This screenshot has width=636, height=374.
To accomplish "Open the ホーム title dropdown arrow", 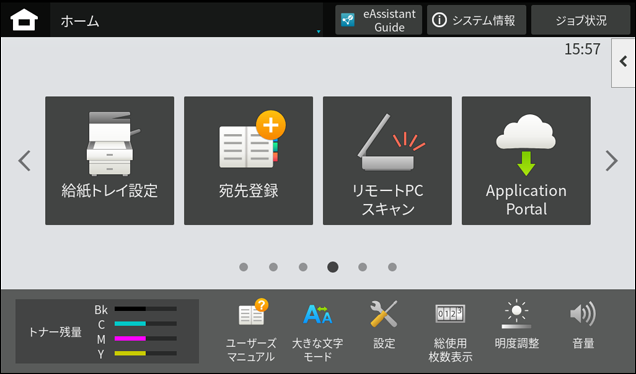I will click(318, 31).
